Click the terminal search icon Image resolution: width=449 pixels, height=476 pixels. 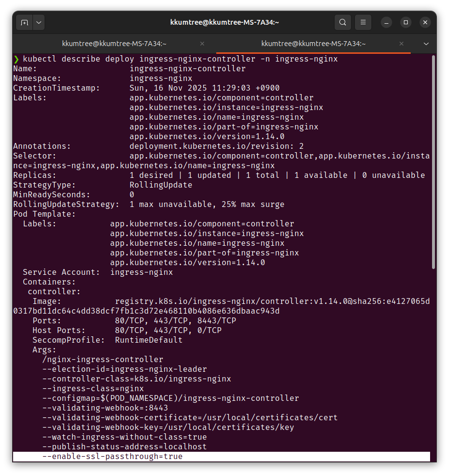click(x=343, y=22)
